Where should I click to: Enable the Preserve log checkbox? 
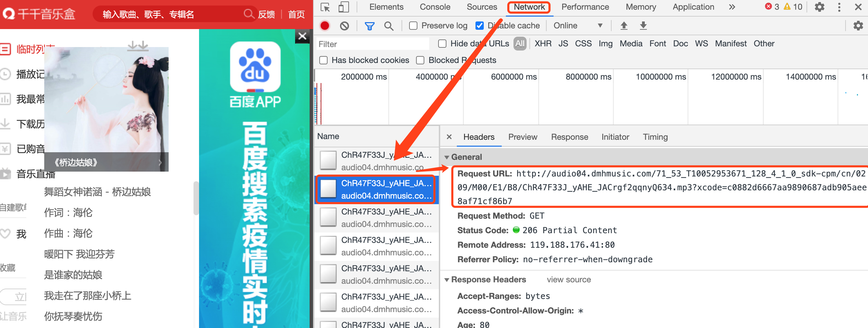[413, 26]
